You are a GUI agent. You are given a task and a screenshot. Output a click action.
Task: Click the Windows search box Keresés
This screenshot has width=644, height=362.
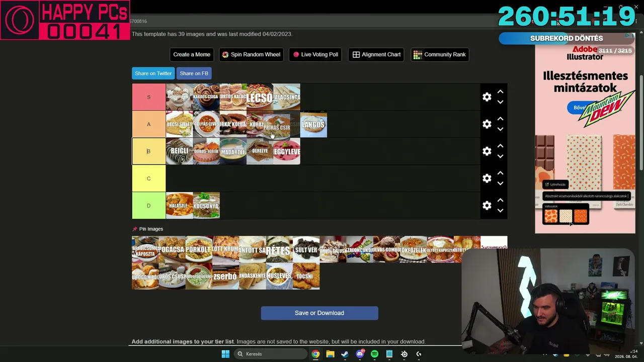(272, 354)
